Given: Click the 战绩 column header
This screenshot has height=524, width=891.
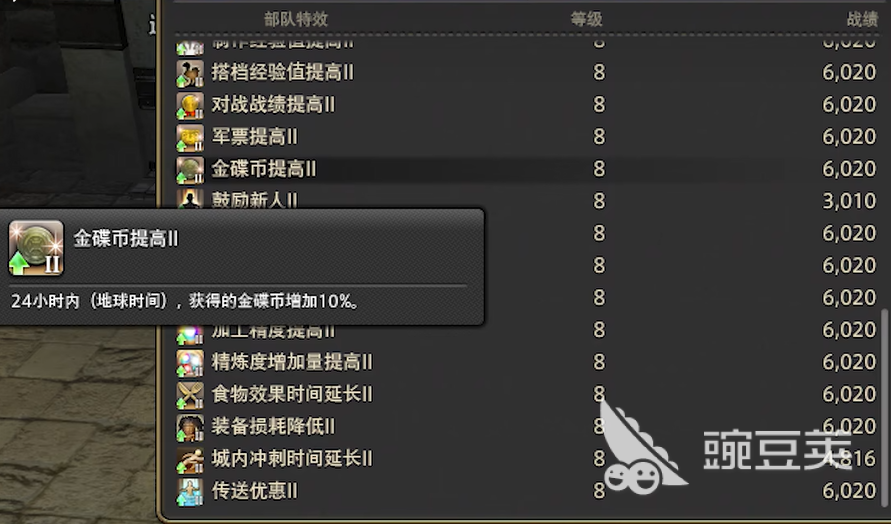Looking at the screenshot, I should tap(863, 19).
